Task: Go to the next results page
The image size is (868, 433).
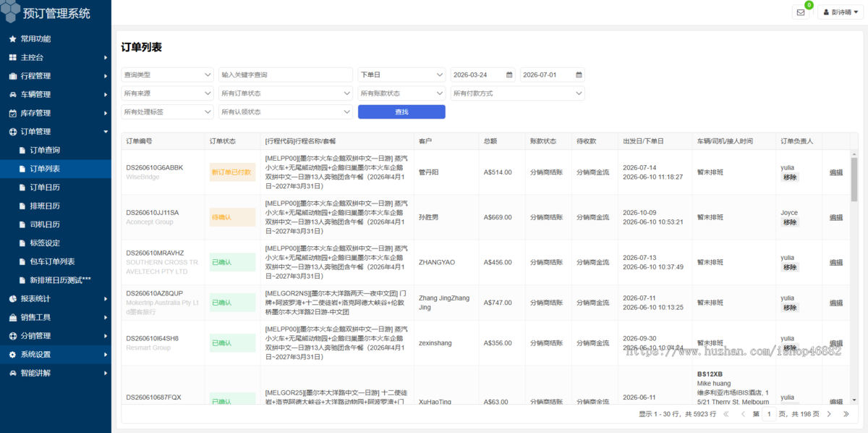Action: coord(830,414)
